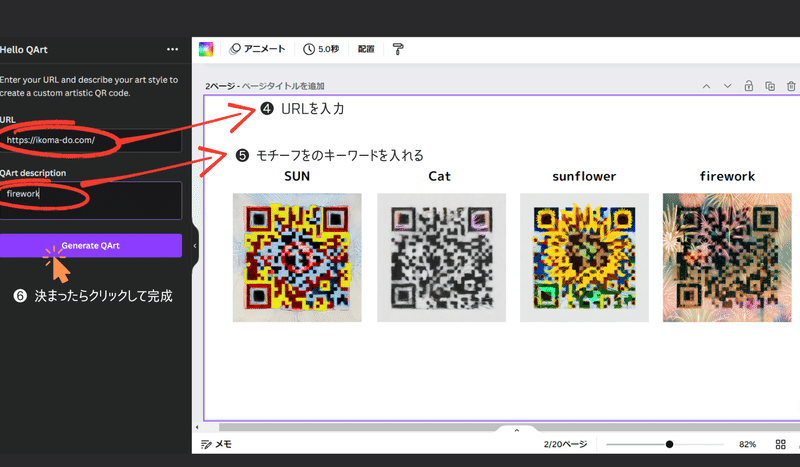Click the Cat heading text
Viewport: 800px width, 467px height.
pos(439,176)
